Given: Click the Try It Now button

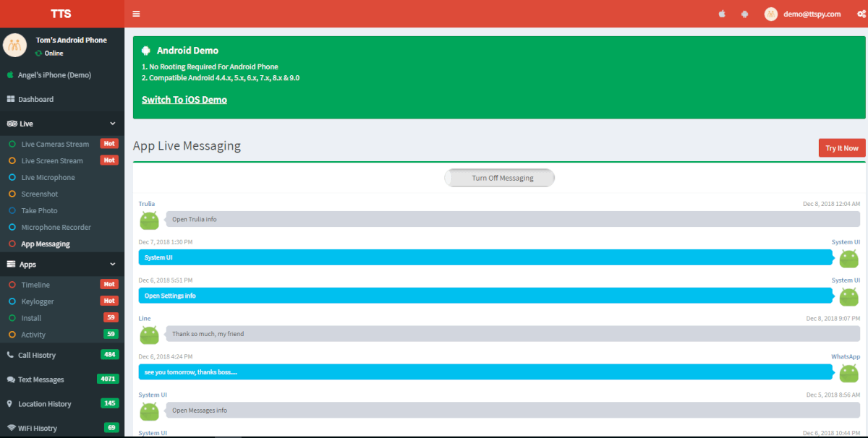Looking at the screenshot, I should point(842,148).
